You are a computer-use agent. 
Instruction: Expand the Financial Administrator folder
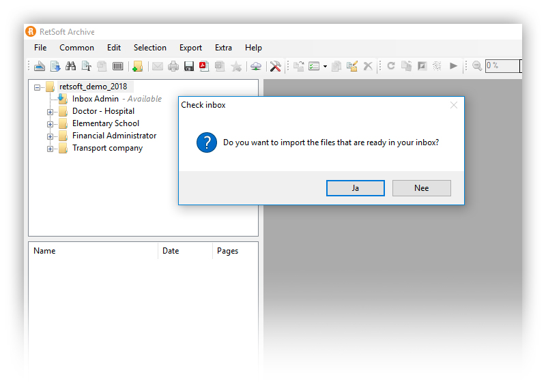coord(50,136)
